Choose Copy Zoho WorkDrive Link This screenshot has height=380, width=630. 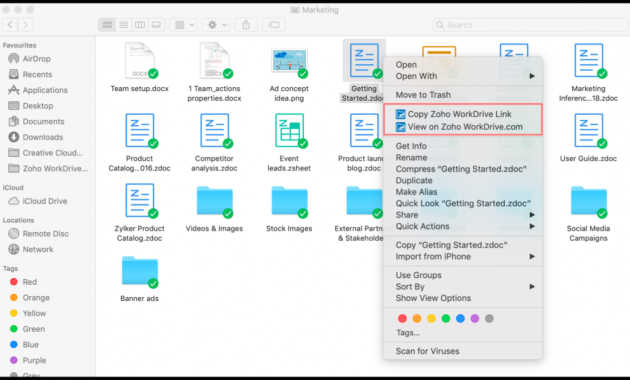[x=463, y=114]
